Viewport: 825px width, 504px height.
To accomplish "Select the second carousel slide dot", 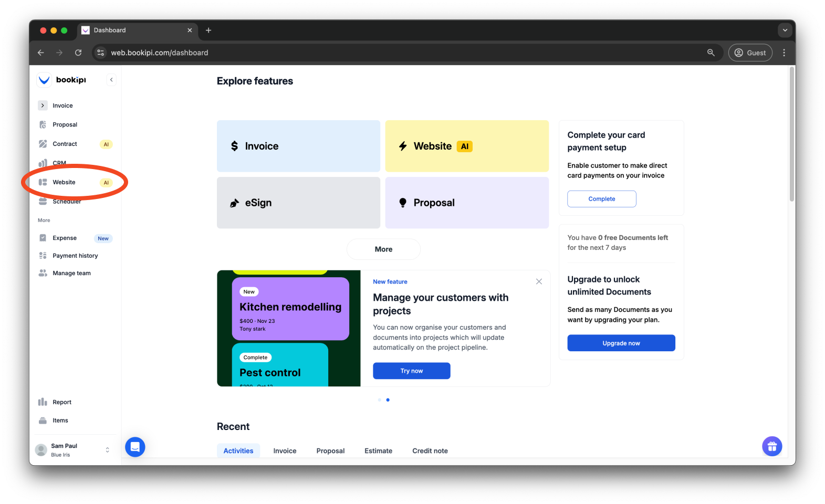I will tap(388, 400).
